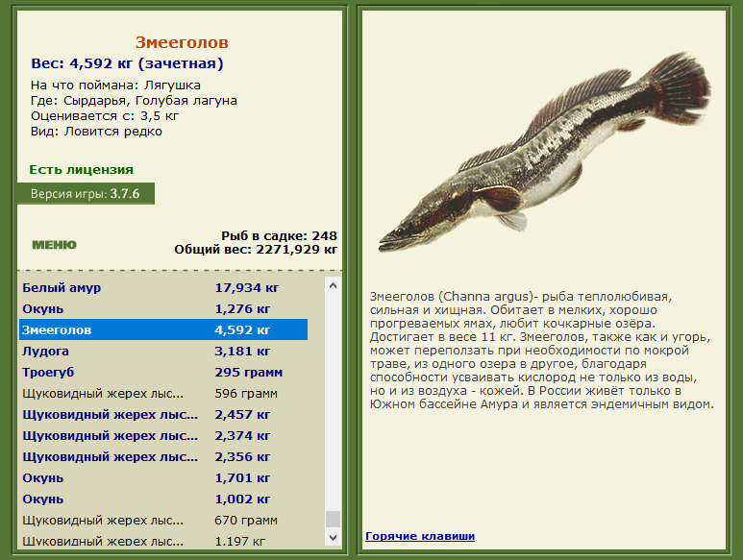The image size is (743, 560).
Task: Select Щуковидный жерех 596 грамм row
Action: 163,394
